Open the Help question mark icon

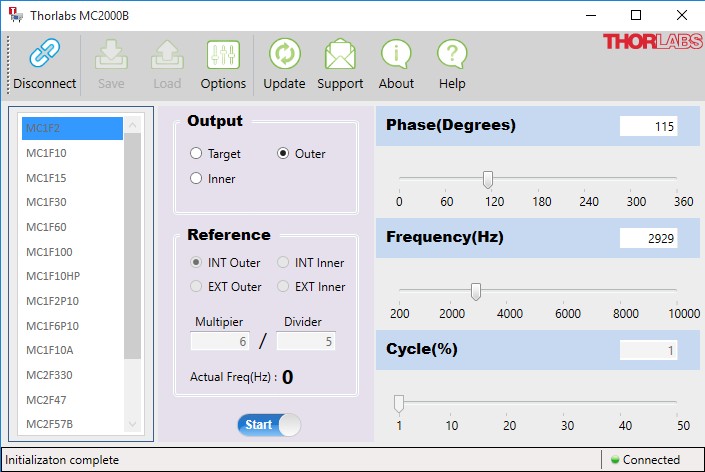pyautogui.click(x=452, y=54)
